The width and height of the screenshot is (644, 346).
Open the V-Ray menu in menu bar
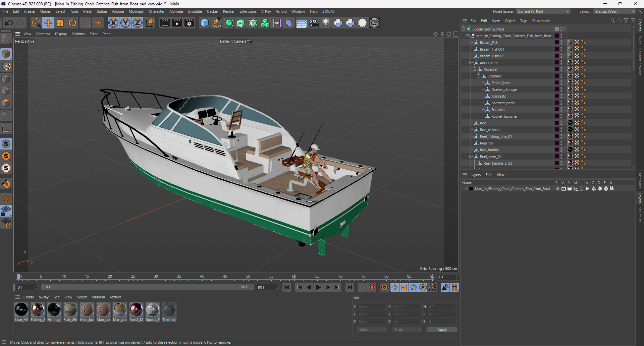(266, 11)
